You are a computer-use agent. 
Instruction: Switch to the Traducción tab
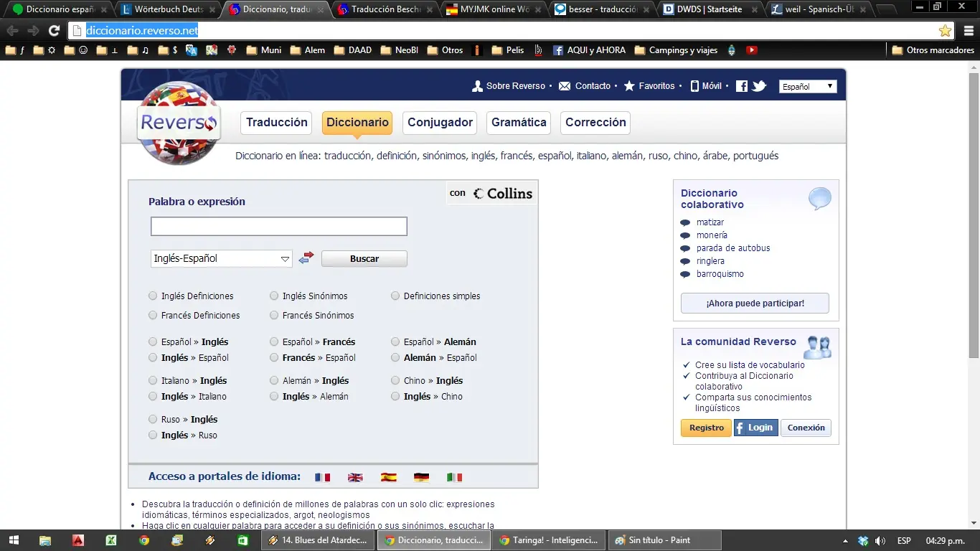click(277, 123)
